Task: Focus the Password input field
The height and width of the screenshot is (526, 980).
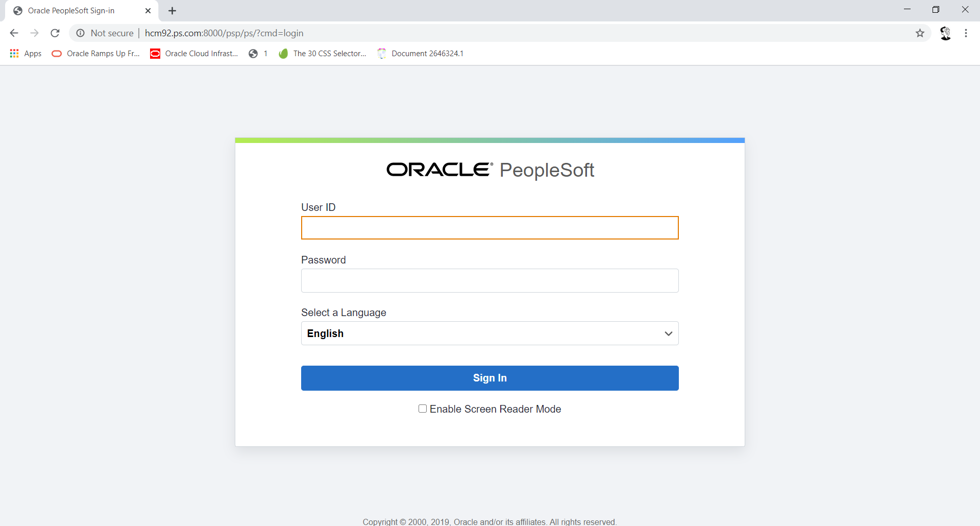Action: [489, 281]
